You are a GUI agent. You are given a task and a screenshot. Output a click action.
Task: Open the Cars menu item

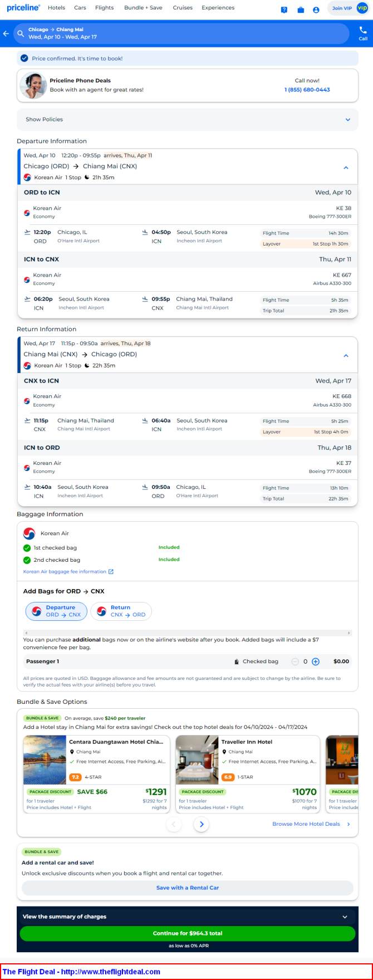80,8
